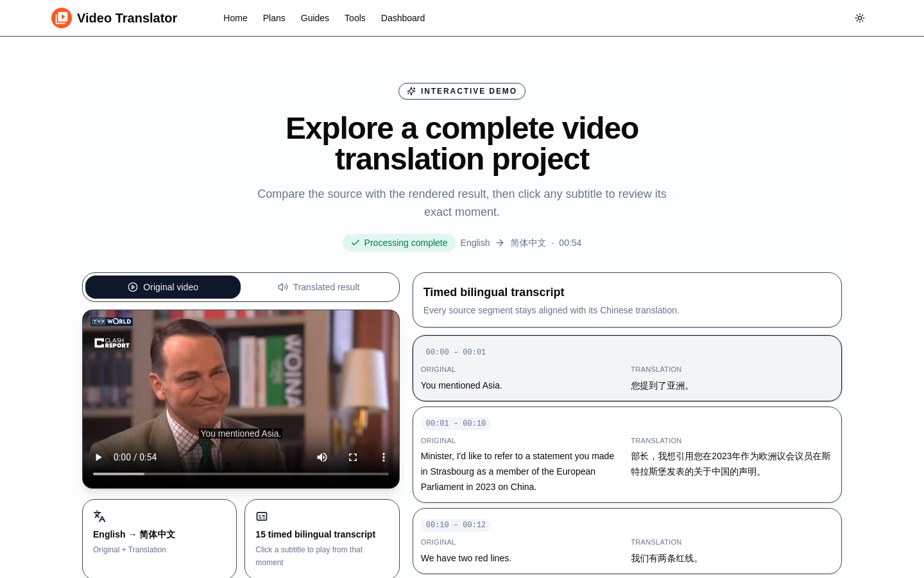Click the Interactive Demo badge
924x578 pixels.
point(462,91)
